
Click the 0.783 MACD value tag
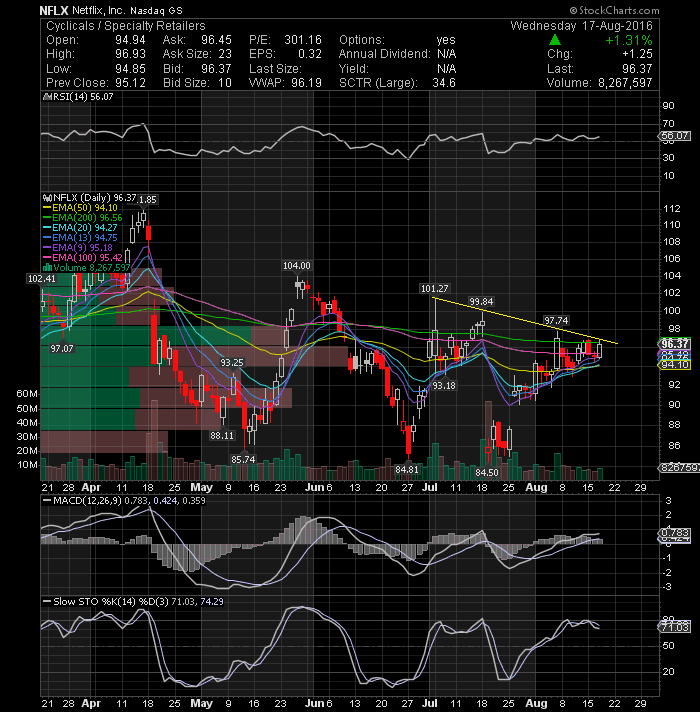674,532
